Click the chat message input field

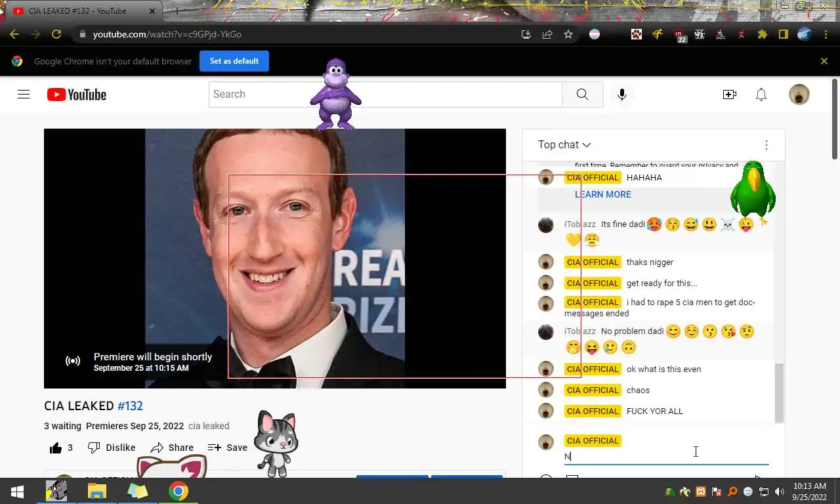pyautogui.click(x=666, y=457)
